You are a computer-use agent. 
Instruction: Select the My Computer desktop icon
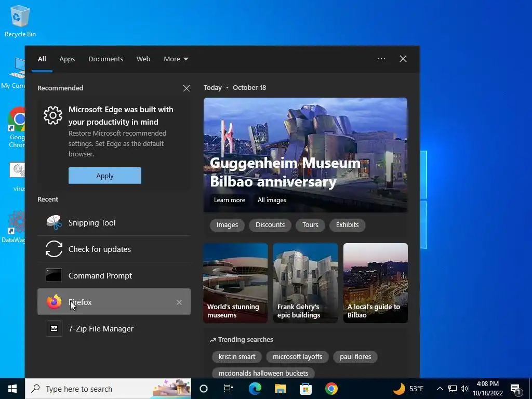[14, 73]
